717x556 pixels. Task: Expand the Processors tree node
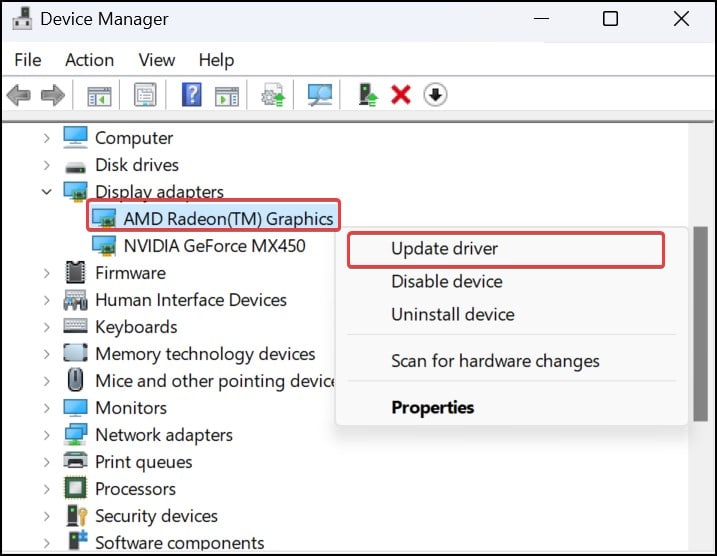tap(46, 489)
